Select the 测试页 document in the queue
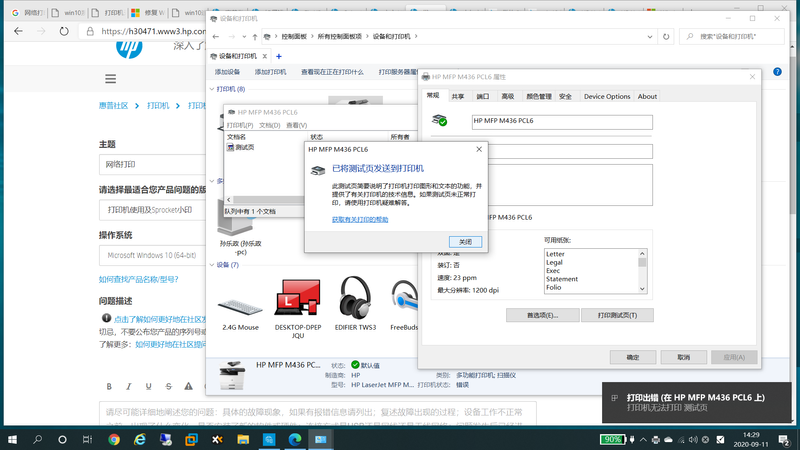The height and width of the screenshot is (450, 800). tap(241, 147)
